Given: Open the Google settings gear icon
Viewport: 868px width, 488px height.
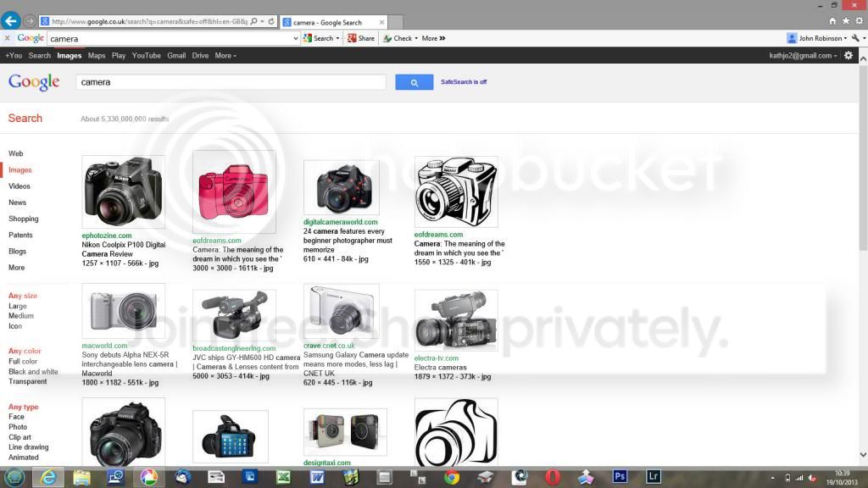Looking at the screenshot, I should coord(849,55).
